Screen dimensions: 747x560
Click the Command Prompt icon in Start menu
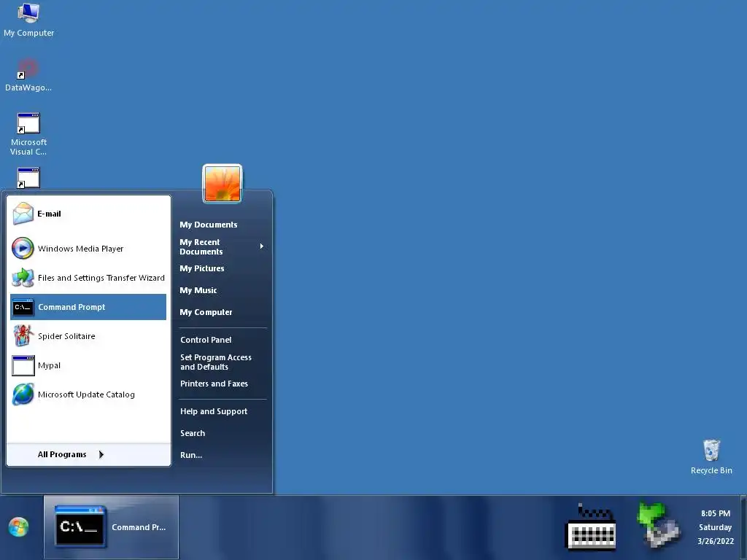coord(23,307)
